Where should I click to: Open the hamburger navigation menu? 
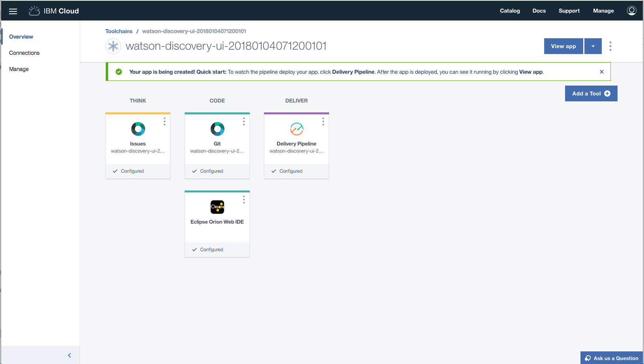pos(13,11)
